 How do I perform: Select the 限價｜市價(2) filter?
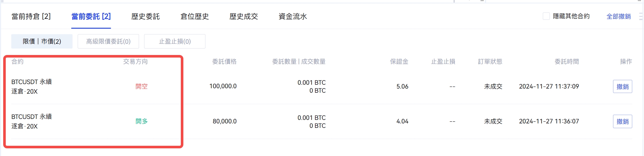[42, 41]
